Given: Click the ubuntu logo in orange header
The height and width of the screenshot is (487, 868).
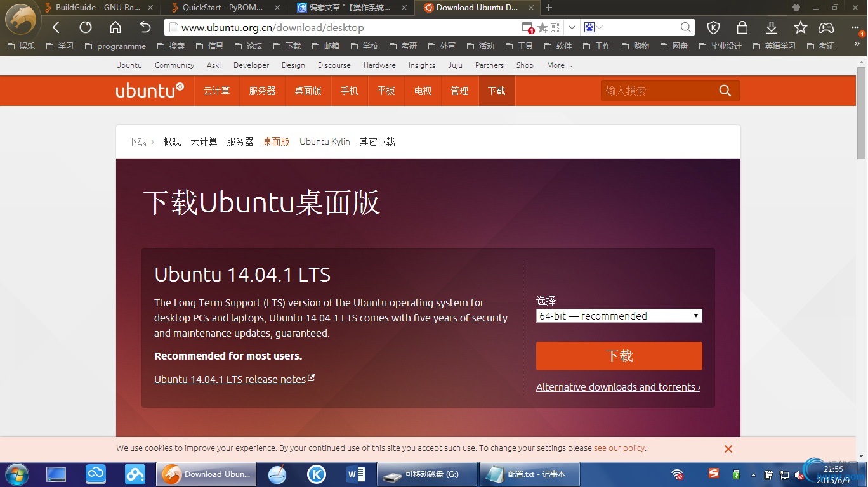Looking at the screenshot, I should point(150,91).
